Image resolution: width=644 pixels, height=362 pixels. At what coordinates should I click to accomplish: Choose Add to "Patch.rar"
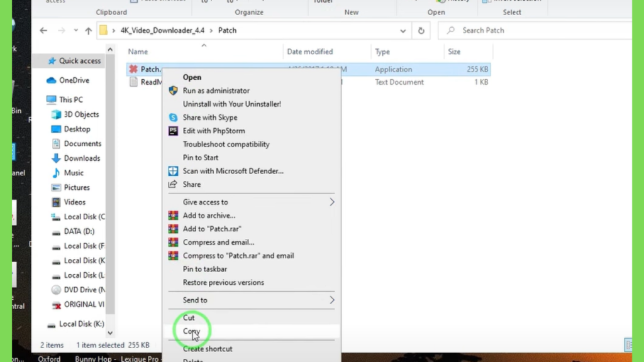212,229
